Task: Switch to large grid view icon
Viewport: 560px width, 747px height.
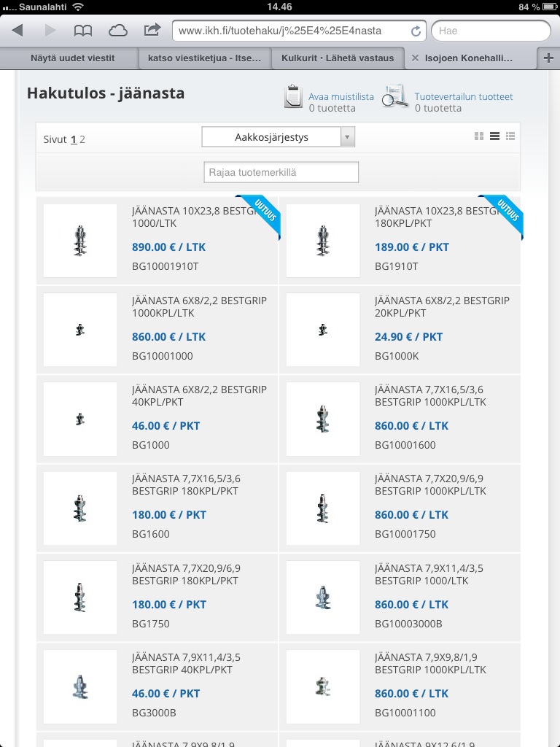Action: point(479,136)
